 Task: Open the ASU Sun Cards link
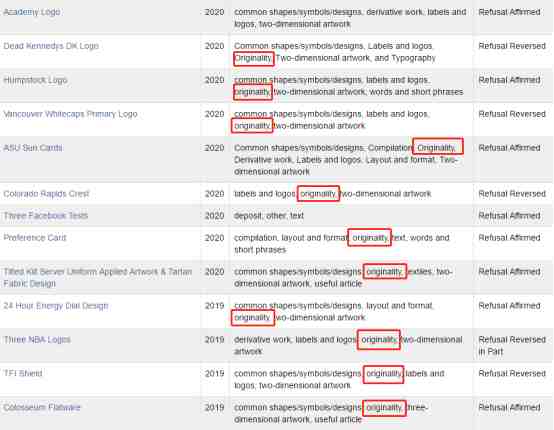[33, 148]
